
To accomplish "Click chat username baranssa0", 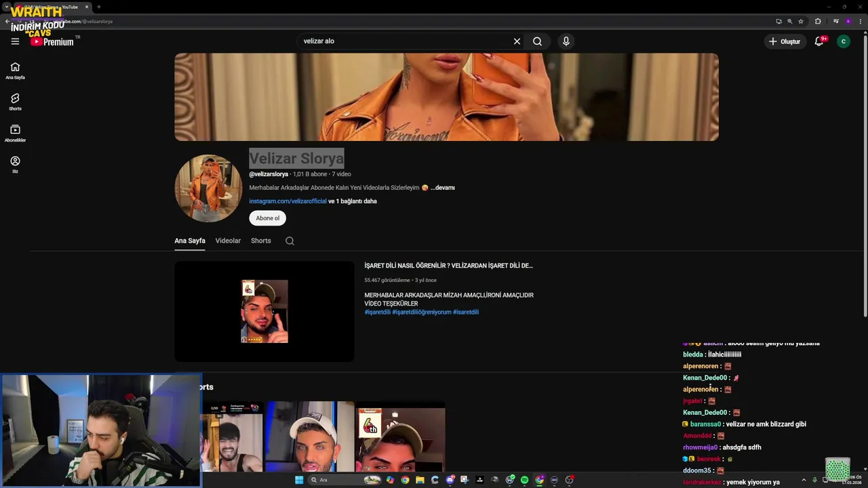I will tap(705, 424).
